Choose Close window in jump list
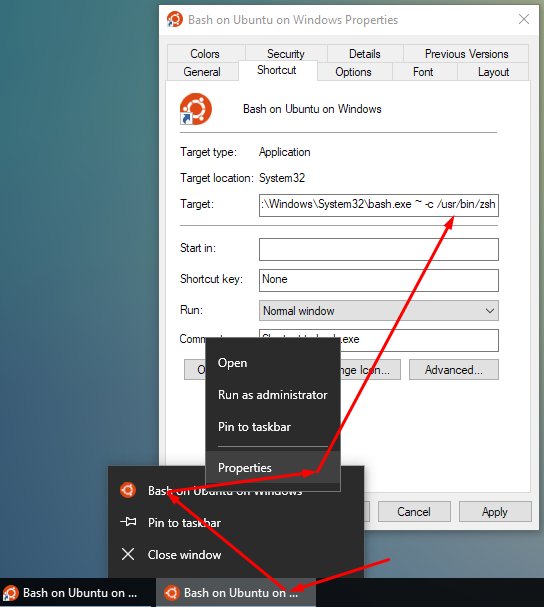The width and height of the screenshot is (544, 607). 236,554
